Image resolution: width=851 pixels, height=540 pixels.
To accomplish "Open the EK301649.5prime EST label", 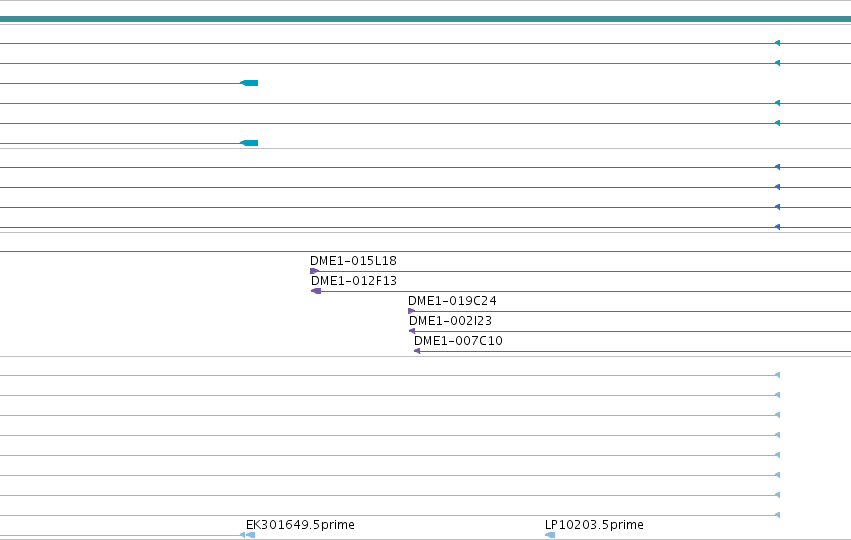I will (x=300, y=525).
